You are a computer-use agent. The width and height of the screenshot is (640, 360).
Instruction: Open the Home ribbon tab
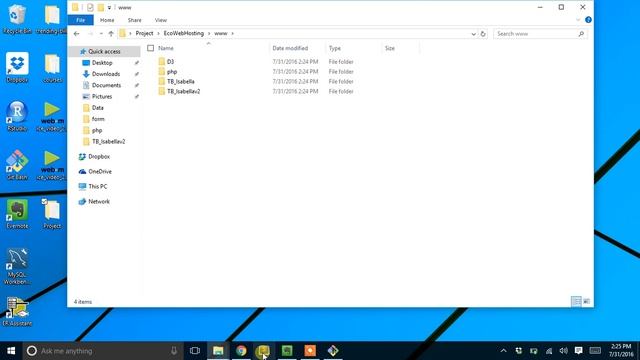click(107, 20)
